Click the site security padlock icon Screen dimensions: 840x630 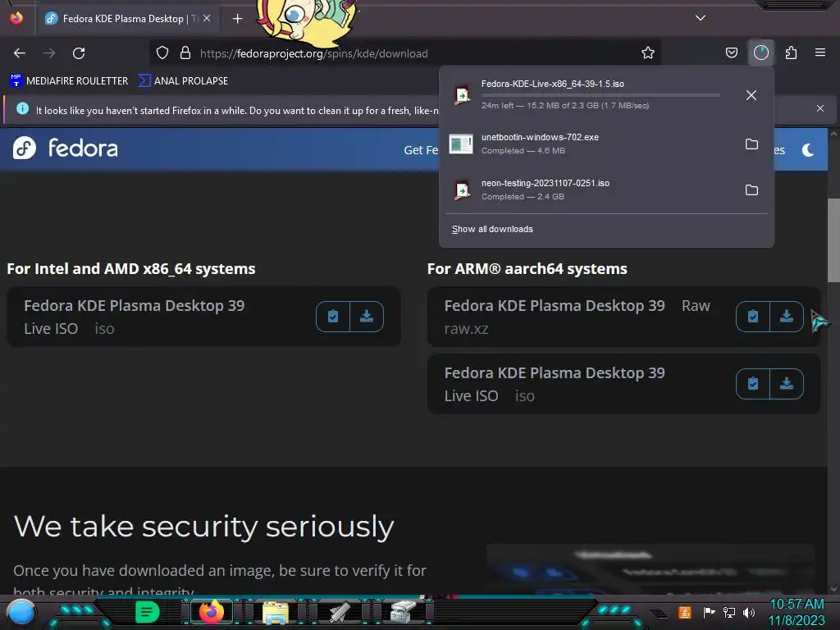click(185, 52)
